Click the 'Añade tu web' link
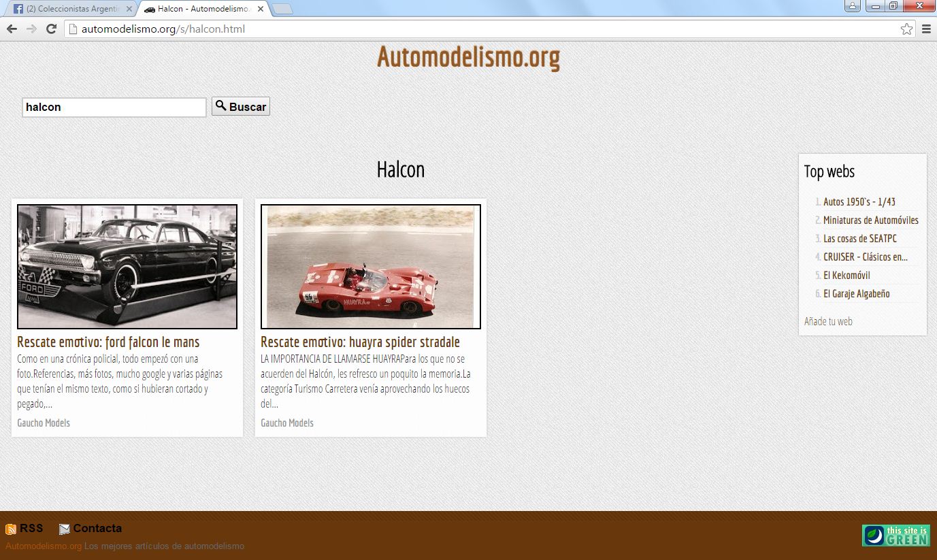Image resolution: width=937 pixels, height=560 pixels. pos(828,321)
